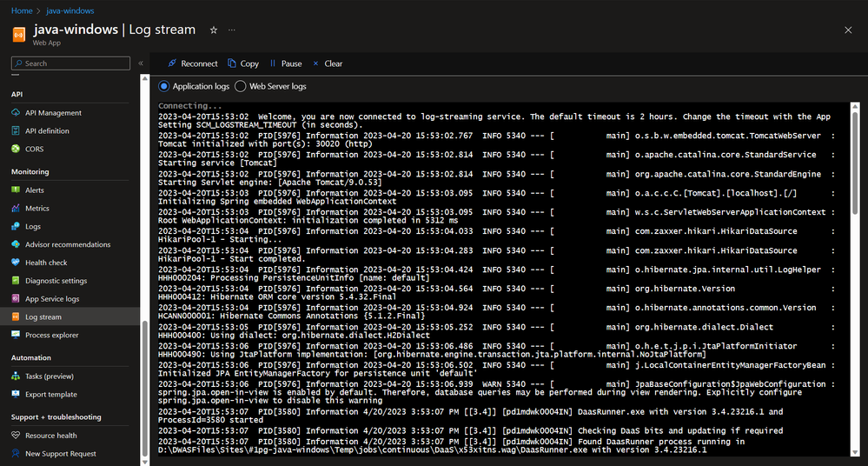Click the Log stream sidebar icon
The height and width of the screenshot is (466, 868).
(x=16, y=317)
